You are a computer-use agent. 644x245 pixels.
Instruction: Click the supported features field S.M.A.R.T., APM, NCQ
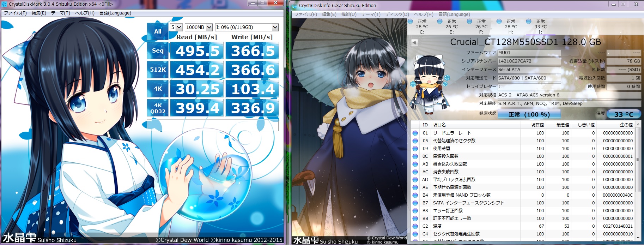569,103
